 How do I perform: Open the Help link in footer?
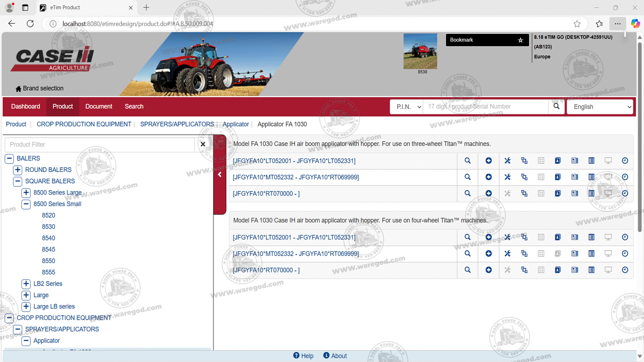[x=303, y=356]
